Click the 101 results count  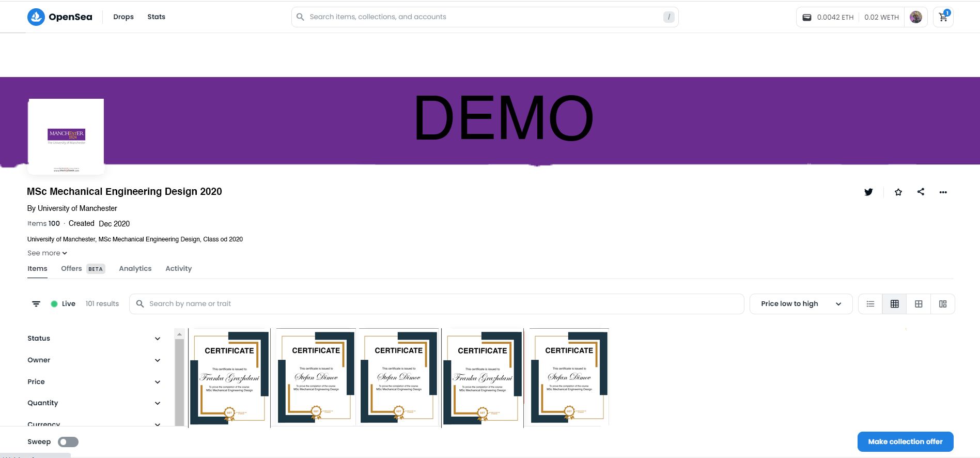click(102, 304)
